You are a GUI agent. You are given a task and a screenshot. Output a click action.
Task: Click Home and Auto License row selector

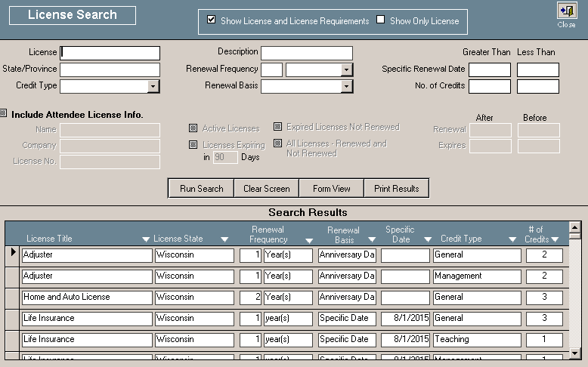pos(13,298)
